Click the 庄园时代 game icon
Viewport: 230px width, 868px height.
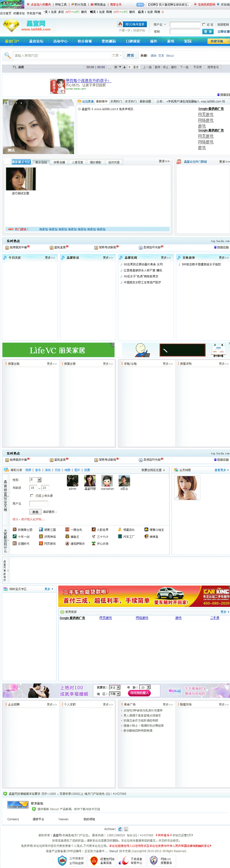tap(14, 543)
